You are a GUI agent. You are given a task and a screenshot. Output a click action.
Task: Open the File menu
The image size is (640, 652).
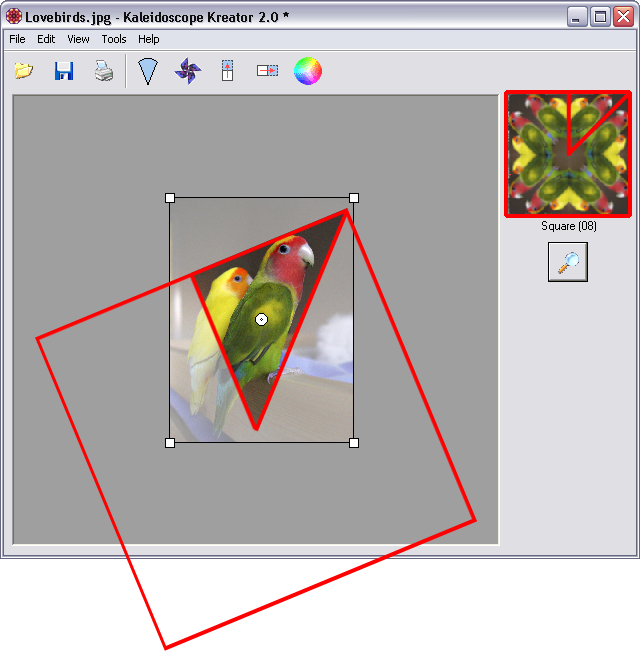[x=17, y=39]
